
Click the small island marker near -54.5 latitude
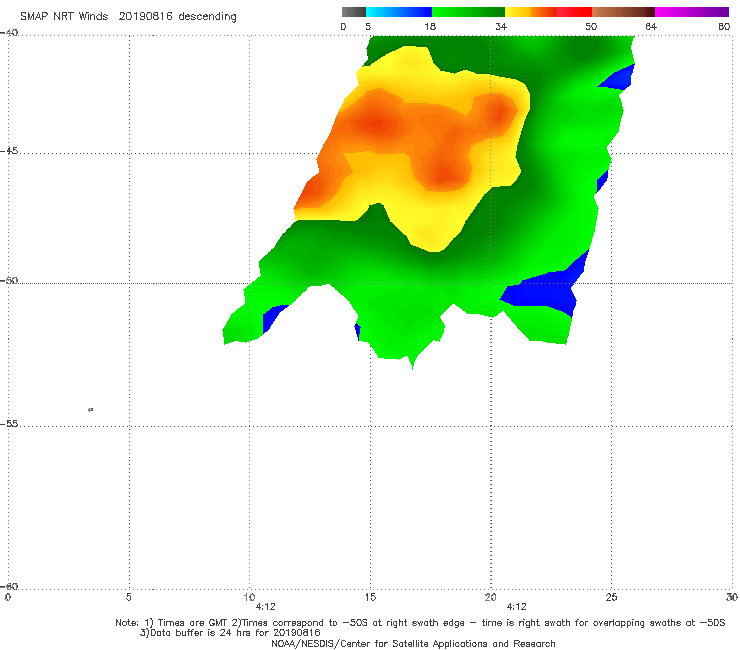91,409
